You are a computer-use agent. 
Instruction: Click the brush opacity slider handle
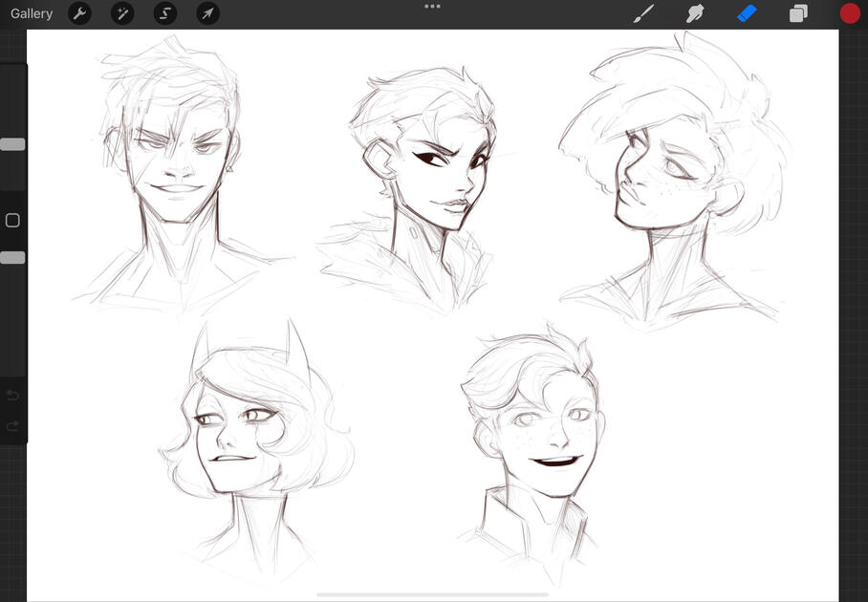(x=12, y=258)
